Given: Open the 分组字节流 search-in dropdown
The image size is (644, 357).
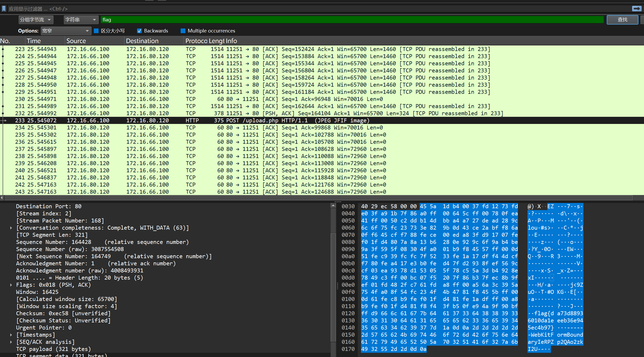Looking at the screenshot, I should click(36, 20).
